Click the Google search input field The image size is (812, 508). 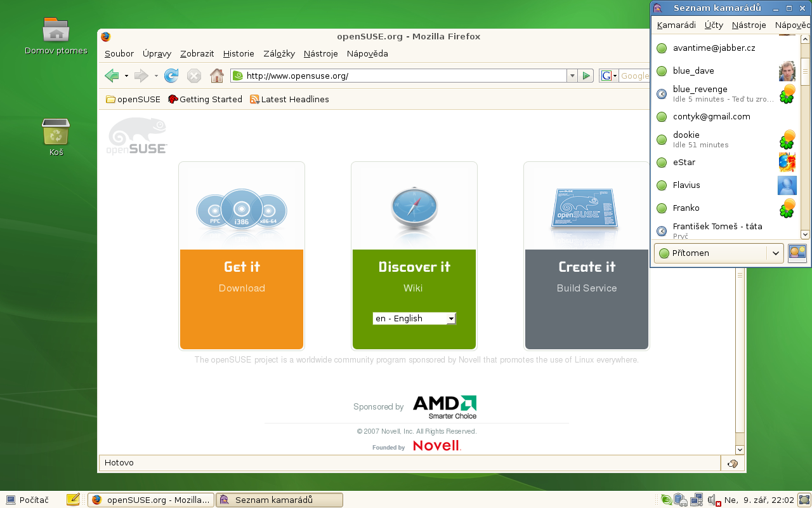(634, 76)
